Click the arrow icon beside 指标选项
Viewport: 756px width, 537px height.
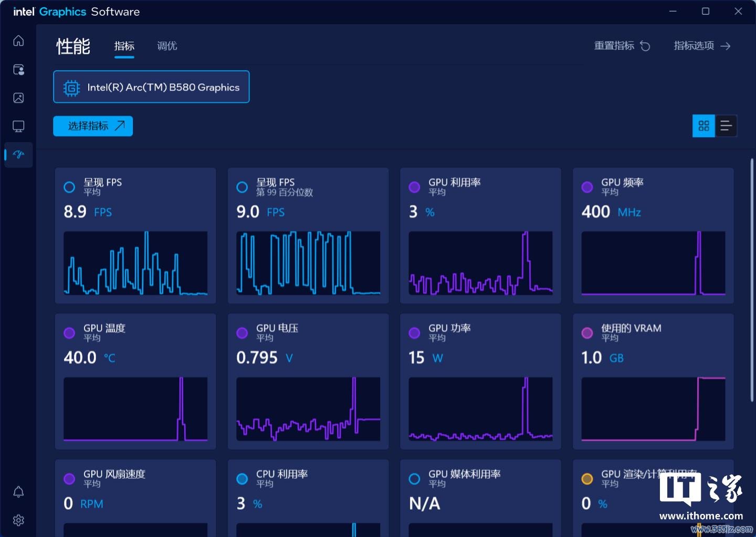726,46
